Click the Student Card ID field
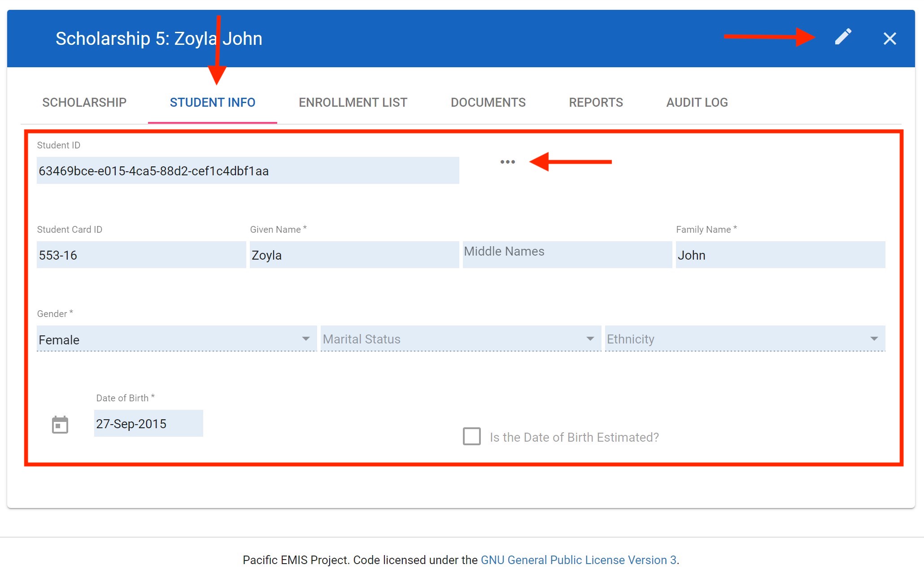Viewport: 924px width, 582px height. pyautogui.click(x=141, y=255)
